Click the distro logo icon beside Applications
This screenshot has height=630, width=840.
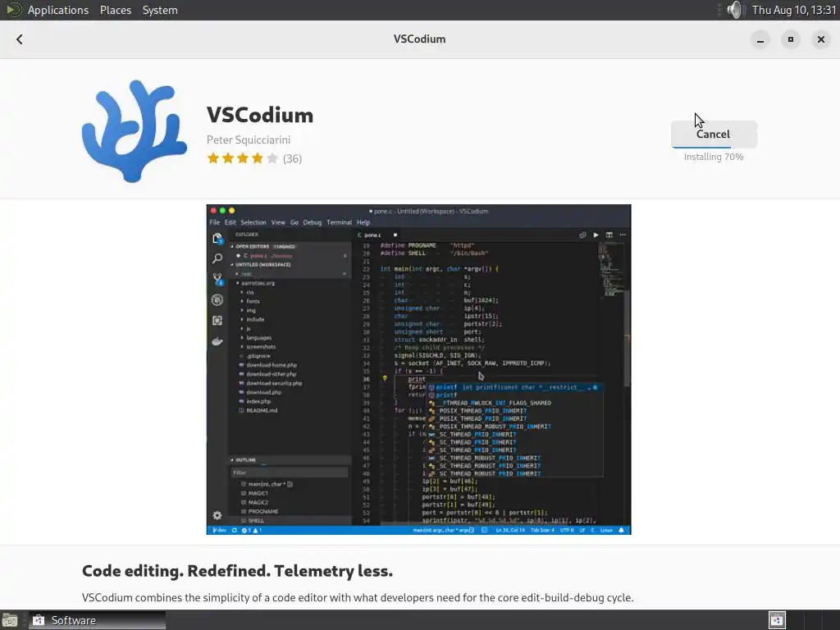(13, 10)
